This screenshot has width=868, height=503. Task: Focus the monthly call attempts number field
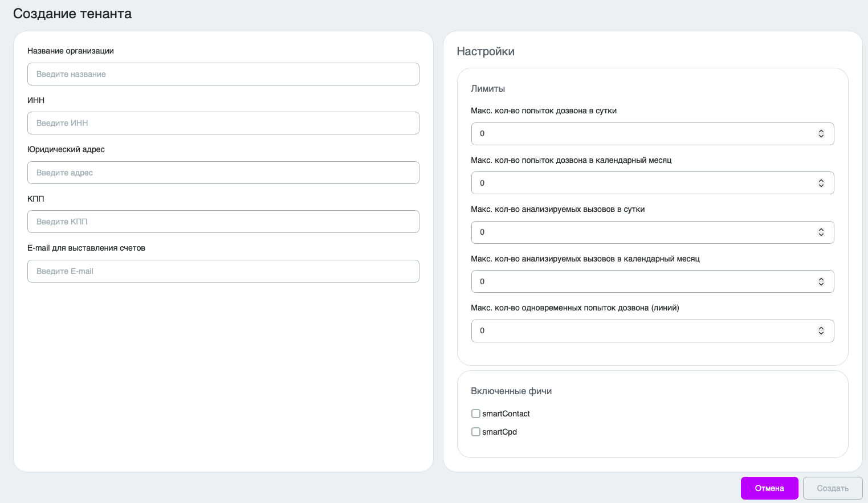(x=653, y=183)
